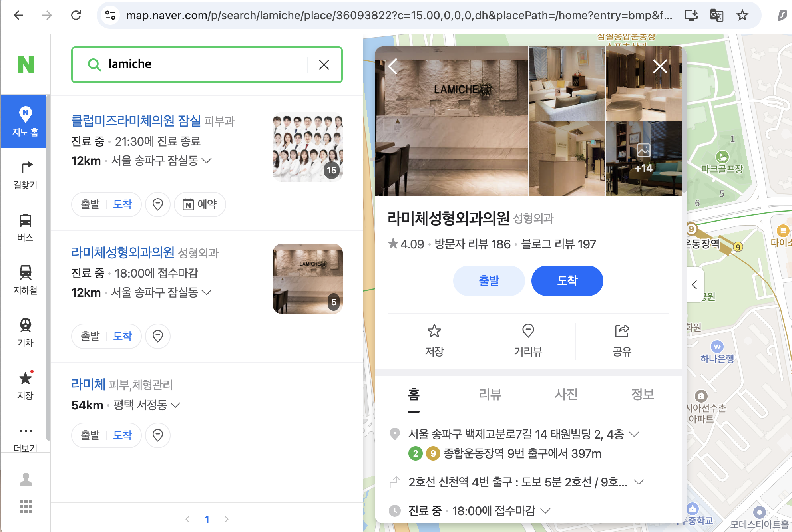Viewport: 792px width, 532px height.
Task: Set 라미체 평택 result as 출발
Action: (90, 435)
